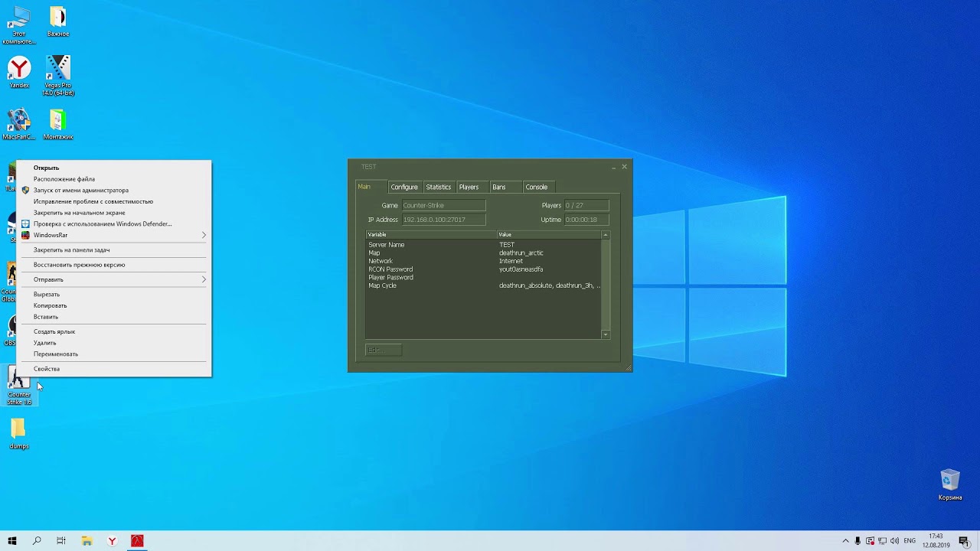Image resolution: width=980 pixels, height=551 pixels.
Task: Click the IP Address field
Action: pos(444,220)
